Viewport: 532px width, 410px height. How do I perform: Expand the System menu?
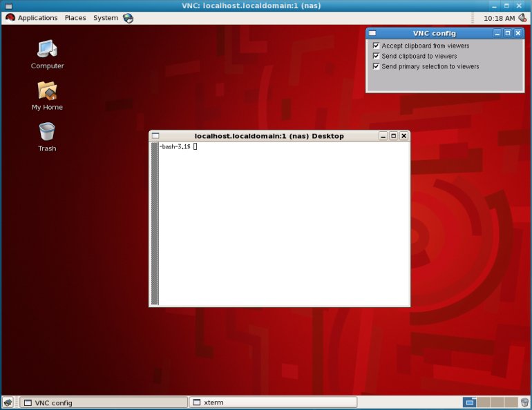pyautogui.click(x=105, y=18)
